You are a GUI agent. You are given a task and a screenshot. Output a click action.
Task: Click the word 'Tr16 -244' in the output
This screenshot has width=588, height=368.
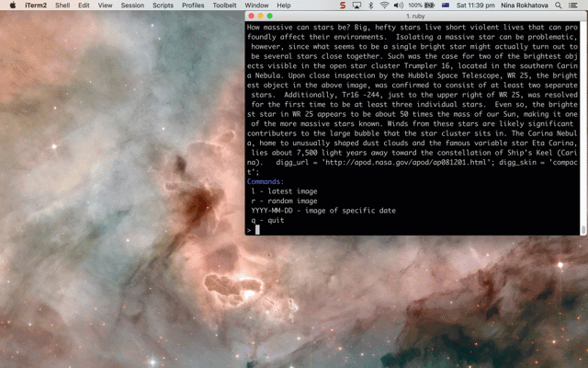coord(360,95)
